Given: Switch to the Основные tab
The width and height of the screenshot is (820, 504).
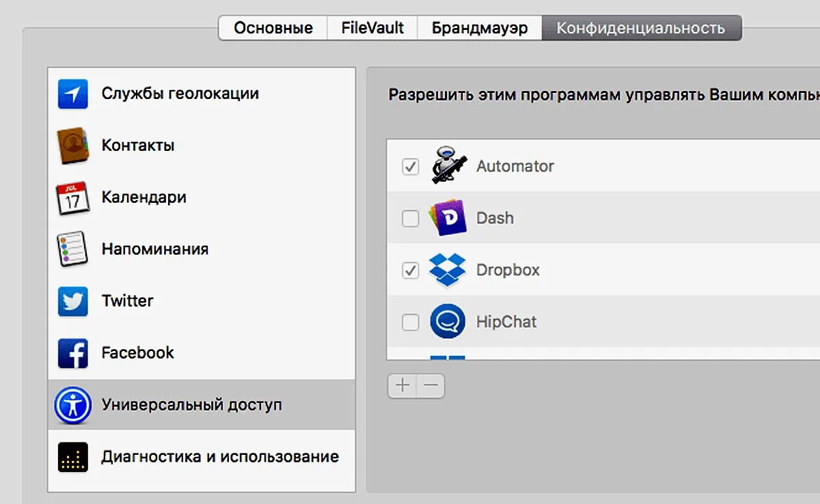Looking at the screenshot, I should coord(273,28).
